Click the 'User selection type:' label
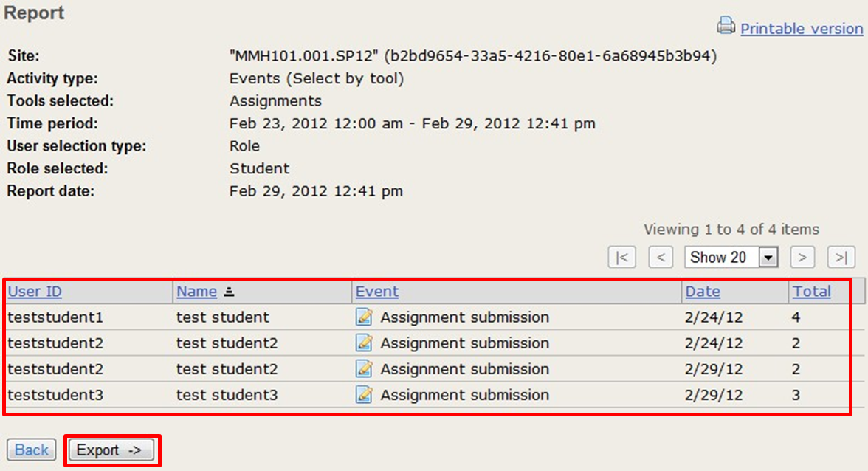Image resolution: width=868 pixels, height=471 pixels. pos(77,146)
